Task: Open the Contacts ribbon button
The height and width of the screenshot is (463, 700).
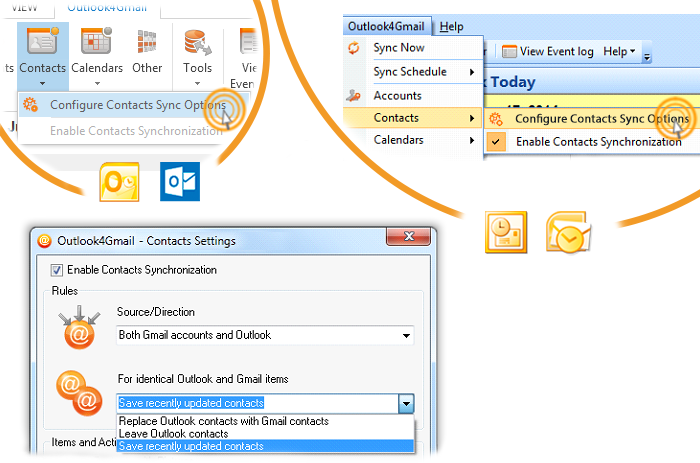Action: pos(43,56)
